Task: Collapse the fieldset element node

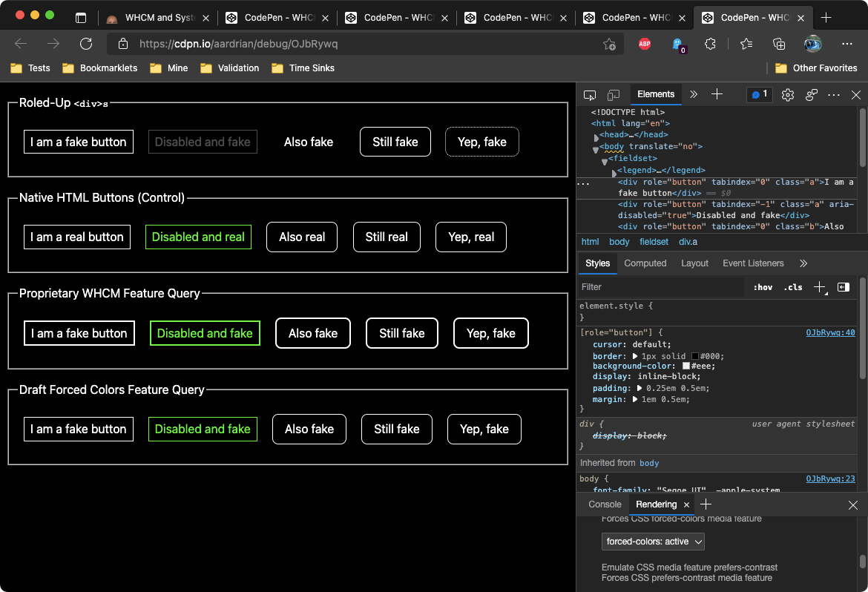Action: click(x=605, y=161)
